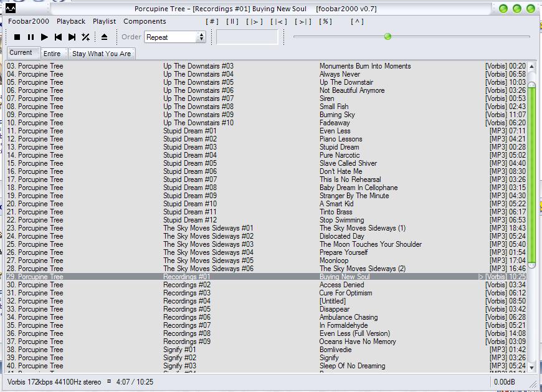
Task: Pause the current track
Action: coord(31,37)
